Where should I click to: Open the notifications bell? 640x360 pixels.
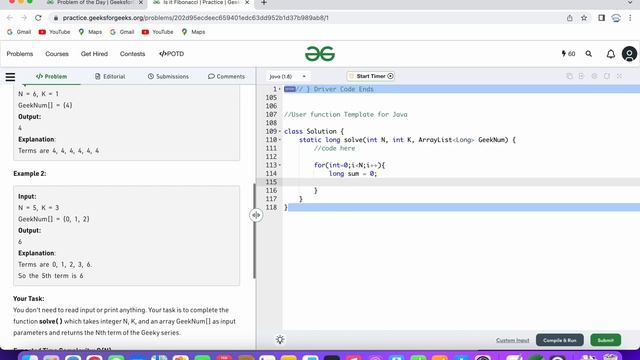click(611, 54)
